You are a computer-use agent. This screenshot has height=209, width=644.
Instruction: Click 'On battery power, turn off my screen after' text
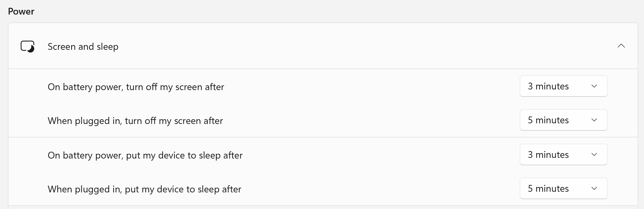coord(136,87)
